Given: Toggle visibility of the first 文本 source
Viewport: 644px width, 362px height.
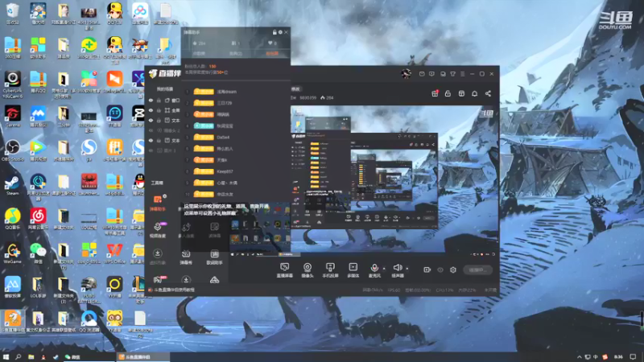Looking at the screenshot, I should [x=151, y=120].
